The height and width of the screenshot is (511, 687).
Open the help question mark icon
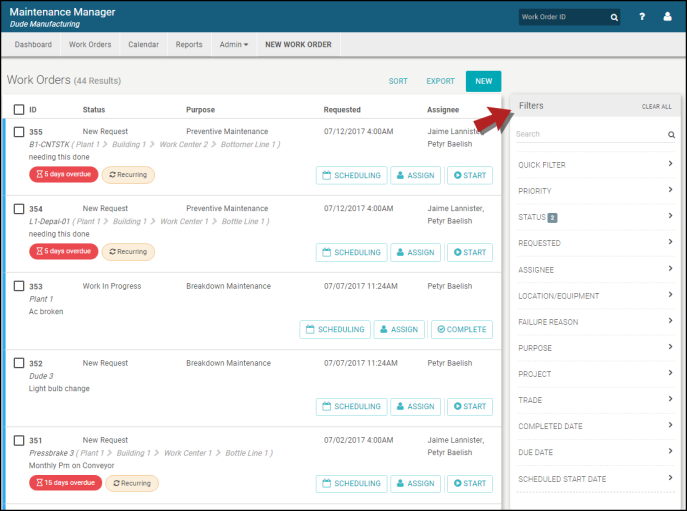pyautogui.click(x=642, y=17)
